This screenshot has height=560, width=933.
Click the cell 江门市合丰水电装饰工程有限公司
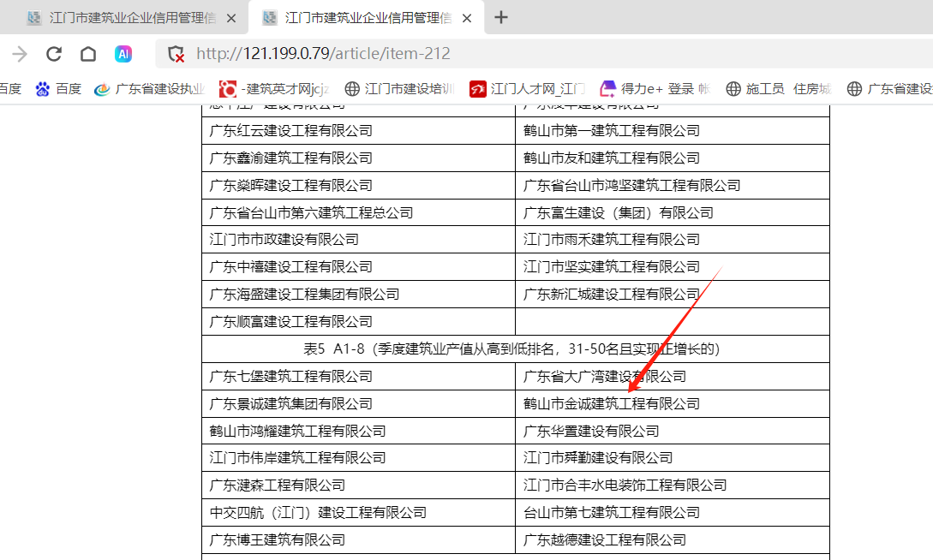coord(673,486)
